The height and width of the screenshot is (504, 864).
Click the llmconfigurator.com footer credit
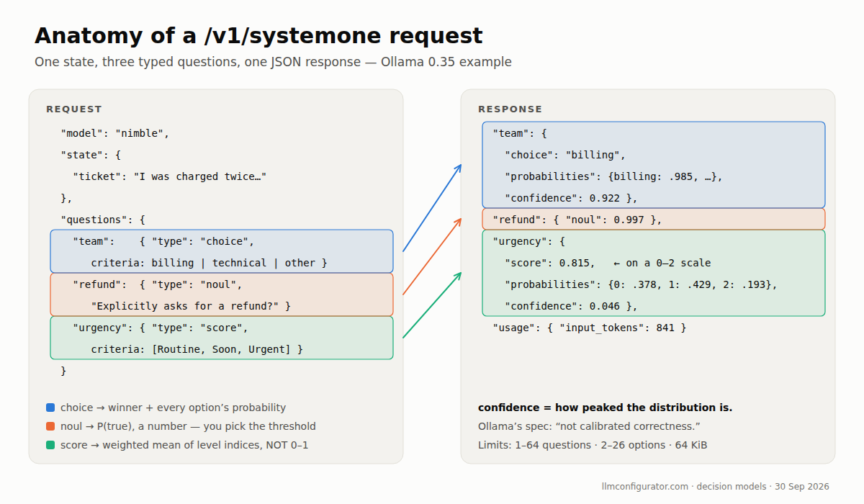[716, 486]
